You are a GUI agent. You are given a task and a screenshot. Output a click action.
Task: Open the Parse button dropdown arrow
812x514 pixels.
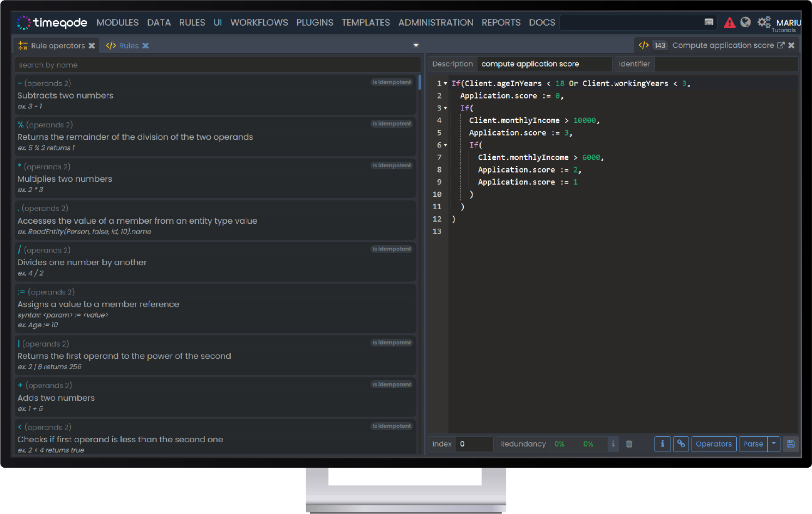(x=774, y=444)
